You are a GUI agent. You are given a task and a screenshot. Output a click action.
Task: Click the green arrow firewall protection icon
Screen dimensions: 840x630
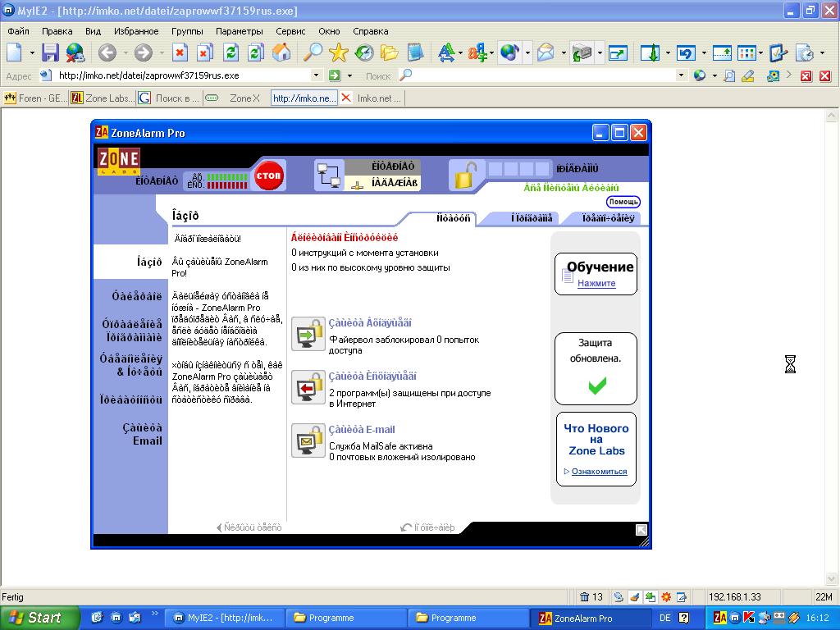coord(308,333)
